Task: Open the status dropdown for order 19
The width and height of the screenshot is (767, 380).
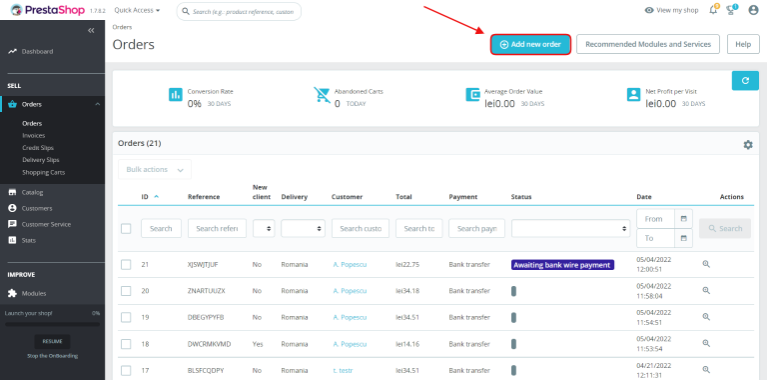Action: (x=514, y=317)
